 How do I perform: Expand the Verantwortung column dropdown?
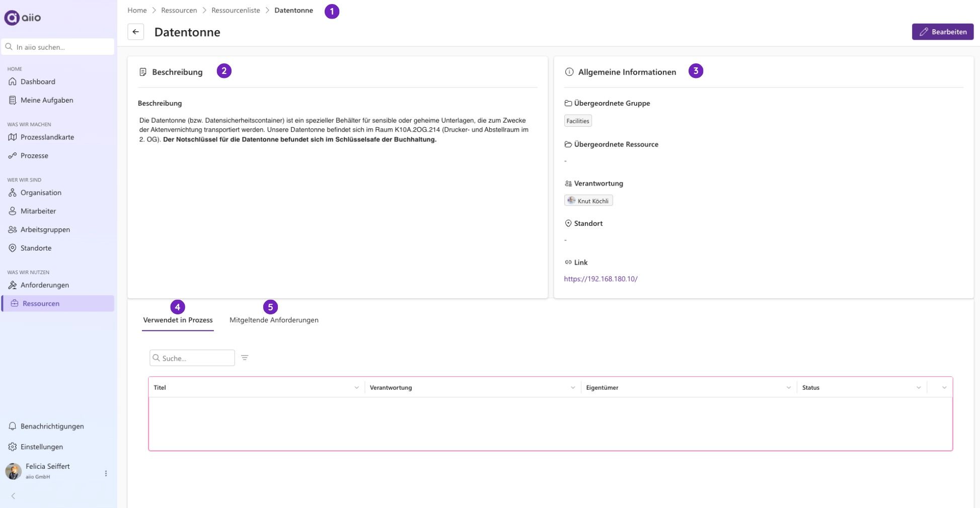[x=573, y=387]
